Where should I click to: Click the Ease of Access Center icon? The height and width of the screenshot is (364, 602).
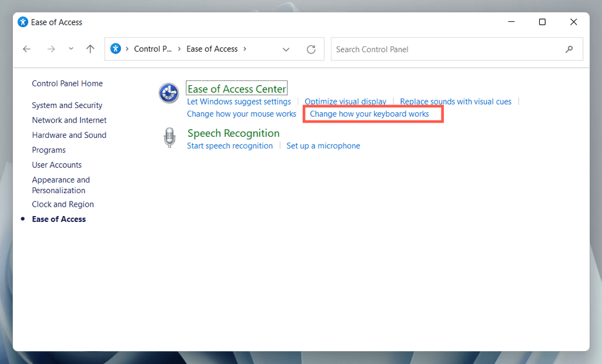(169, 93)
